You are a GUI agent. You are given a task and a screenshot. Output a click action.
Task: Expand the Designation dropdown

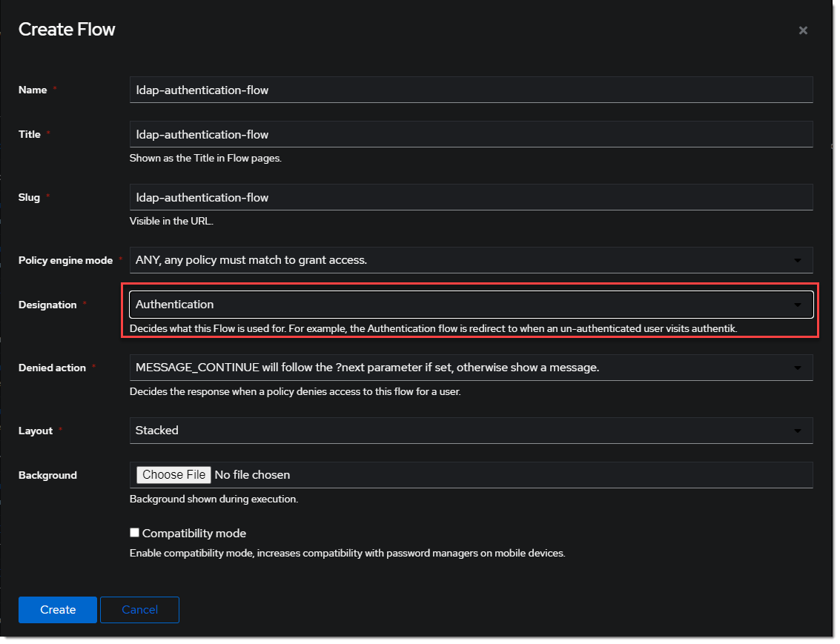tap(471, 305)
